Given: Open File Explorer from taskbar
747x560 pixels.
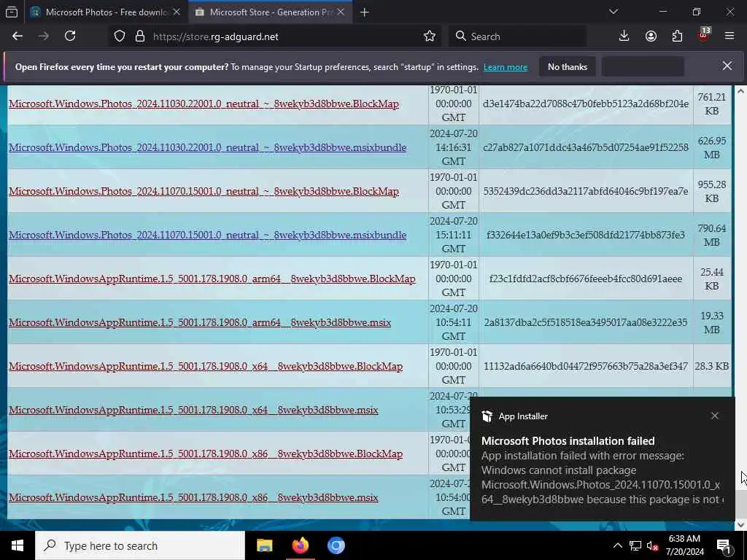Looking at the screenshot, I should 264,545.
